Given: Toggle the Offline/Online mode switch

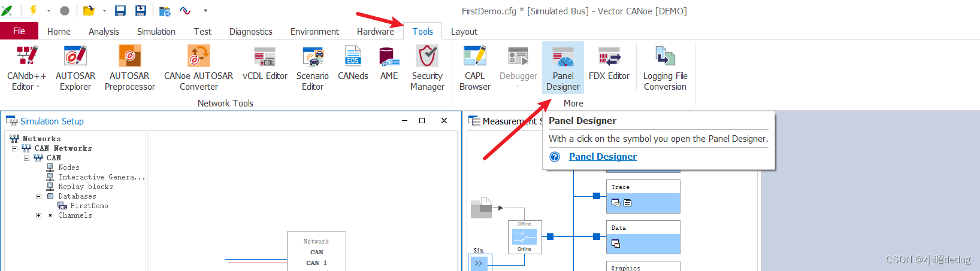Looking at the screenshot, I should coord(525,237).
